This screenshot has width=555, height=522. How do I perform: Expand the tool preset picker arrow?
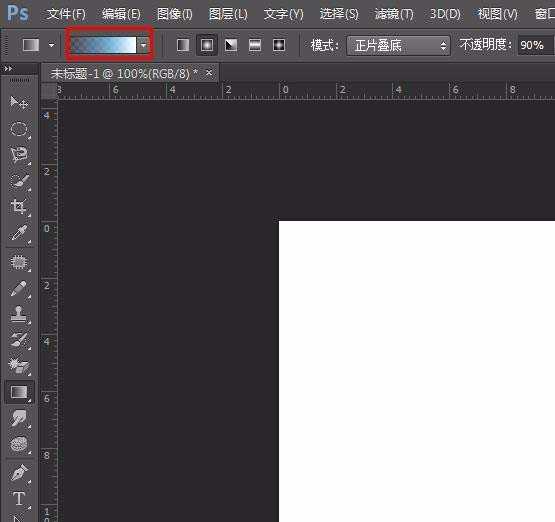pos(52,45)
